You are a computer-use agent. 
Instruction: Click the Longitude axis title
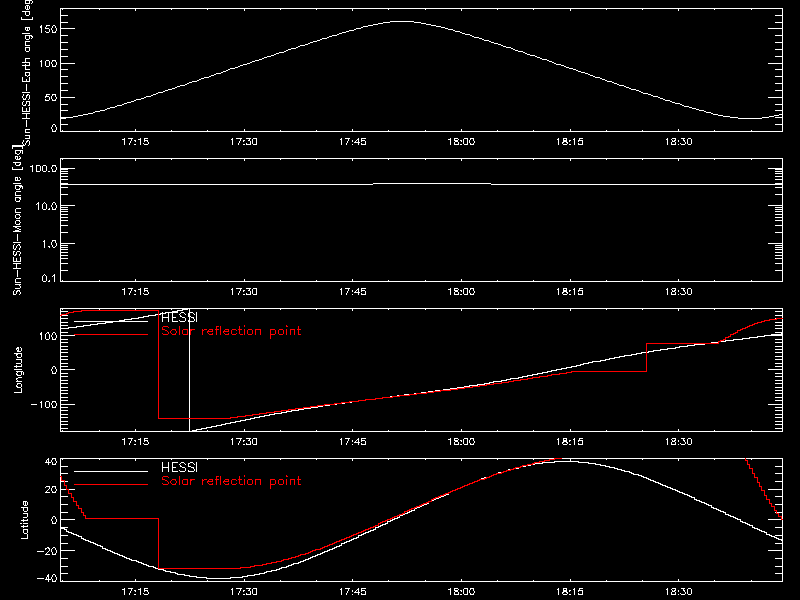(18, 370)
